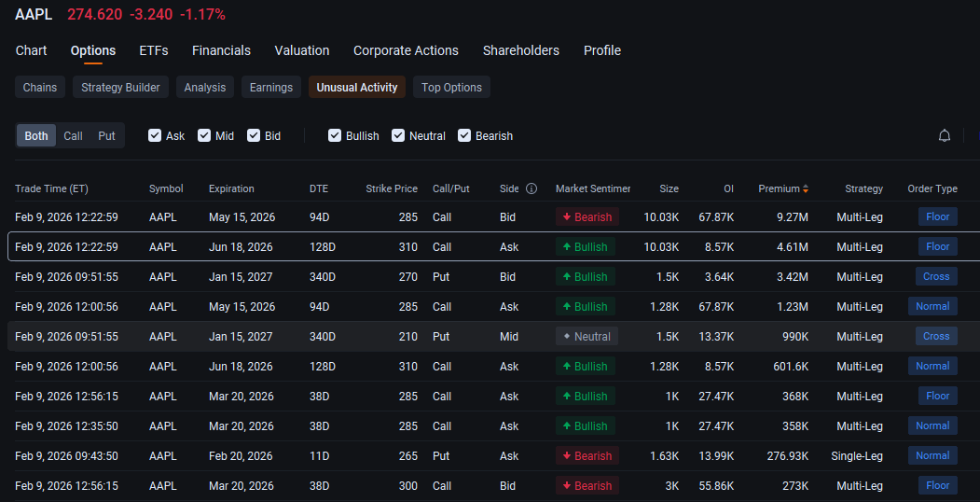The width and height of the screenshot is (980, 502).
Task: Click the Size column header
Action: pyautogui.click(x=669, y=188)
